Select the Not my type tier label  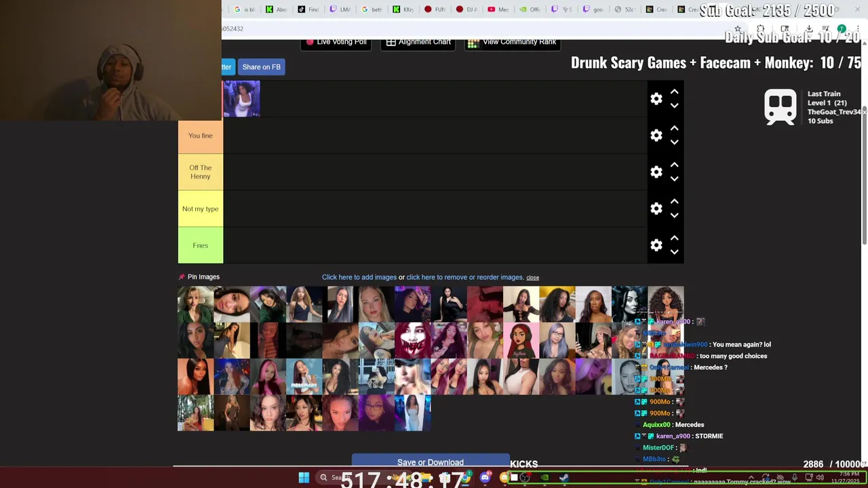pyautogui.click(x=200, y=209)
